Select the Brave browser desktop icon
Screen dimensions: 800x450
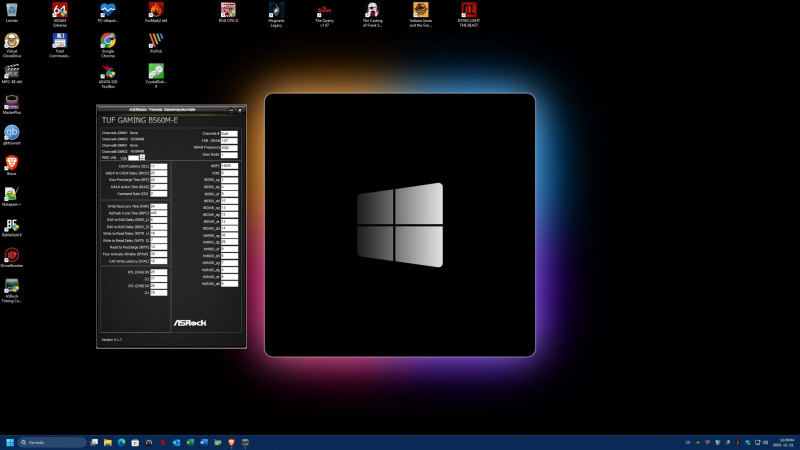pos(12,163)
